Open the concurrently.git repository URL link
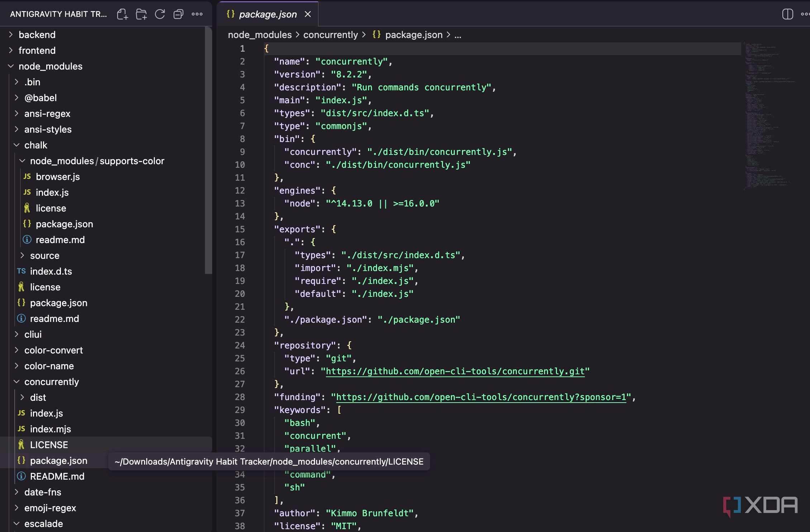This screenshot has height=532, width=810. click(455, 371)
